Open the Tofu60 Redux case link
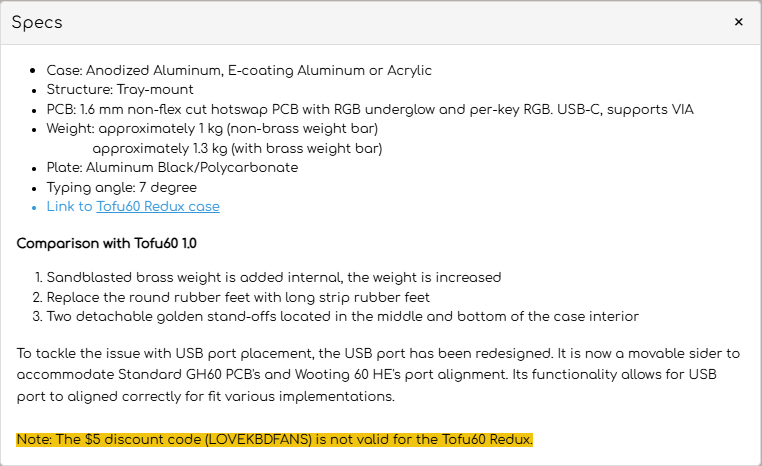 pyautogui.click(x=158, y=207)
